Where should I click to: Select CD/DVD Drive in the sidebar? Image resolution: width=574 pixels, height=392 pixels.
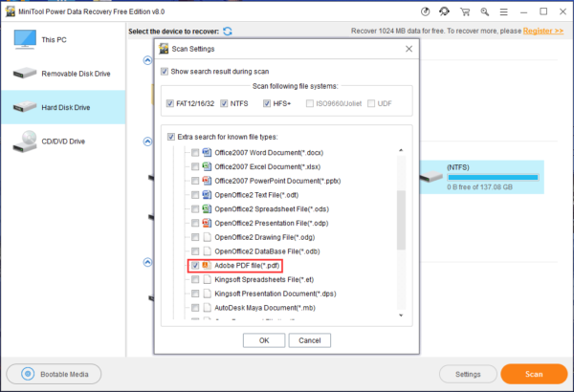(x=63, y=142)
